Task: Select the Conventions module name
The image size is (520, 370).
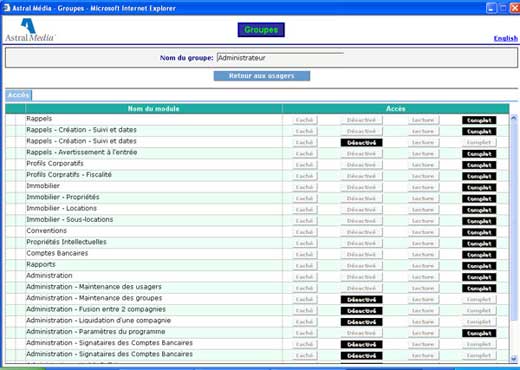Action: click(x=46, y=231)
